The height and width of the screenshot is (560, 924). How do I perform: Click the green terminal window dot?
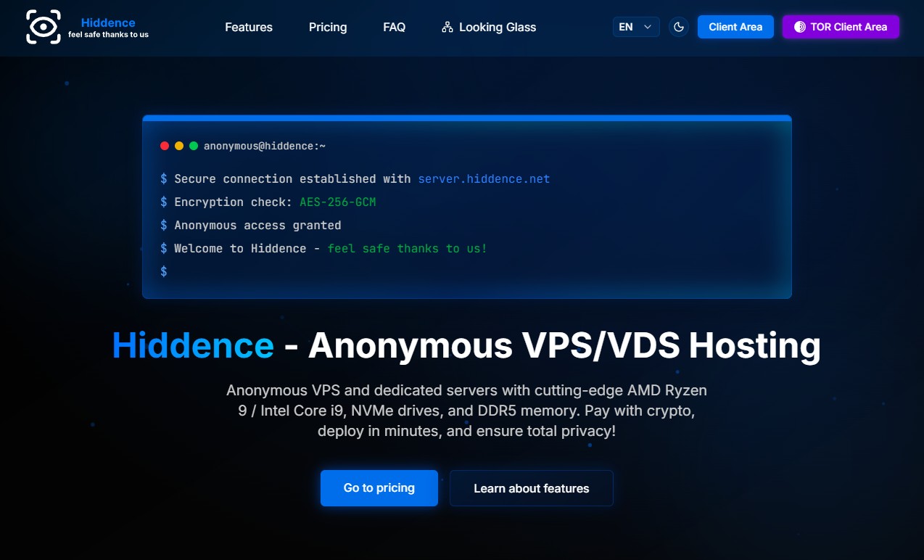(194, 146)
